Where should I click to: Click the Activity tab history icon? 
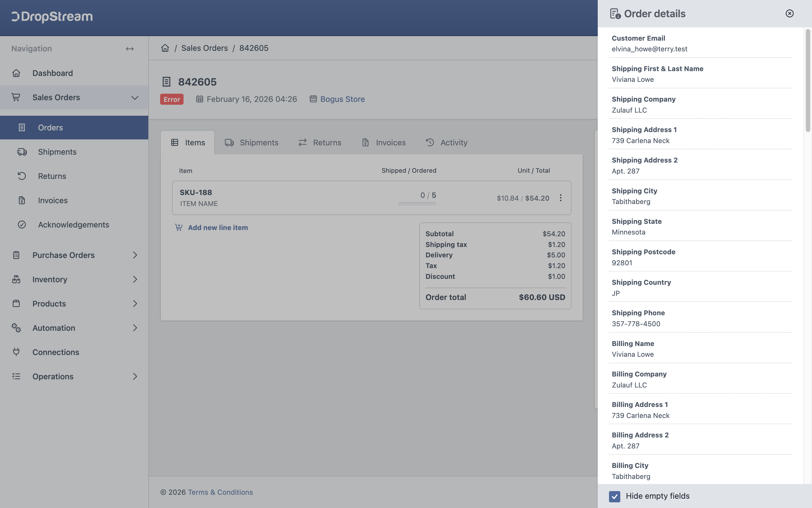click(x=430, y=143)
